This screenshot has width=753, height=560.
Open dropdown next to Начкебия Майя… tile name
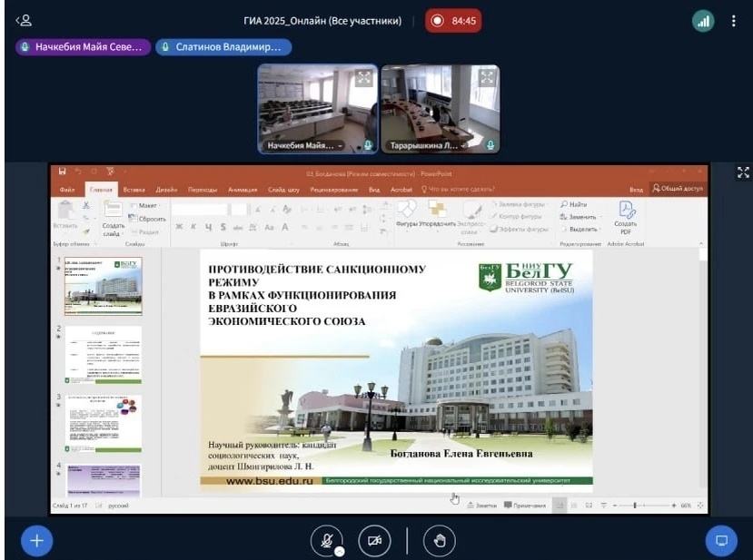(340, 145)
